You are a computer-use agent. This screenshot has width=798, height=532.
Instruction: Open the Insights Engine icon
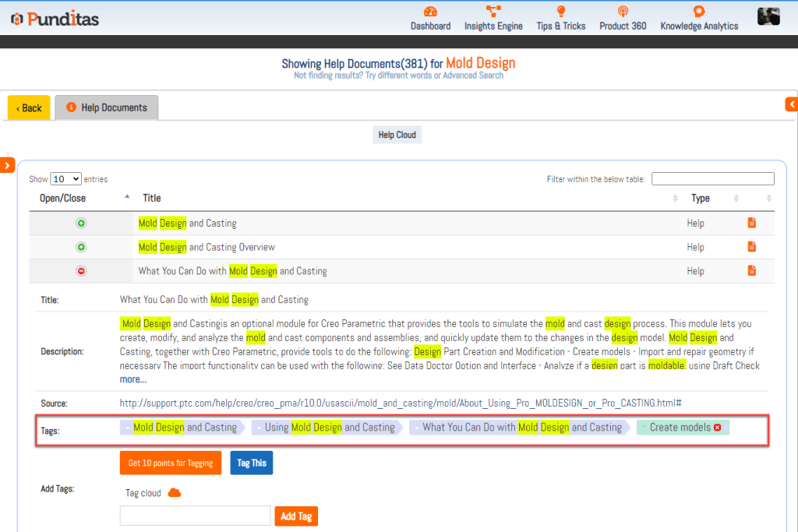coord(493,11)
